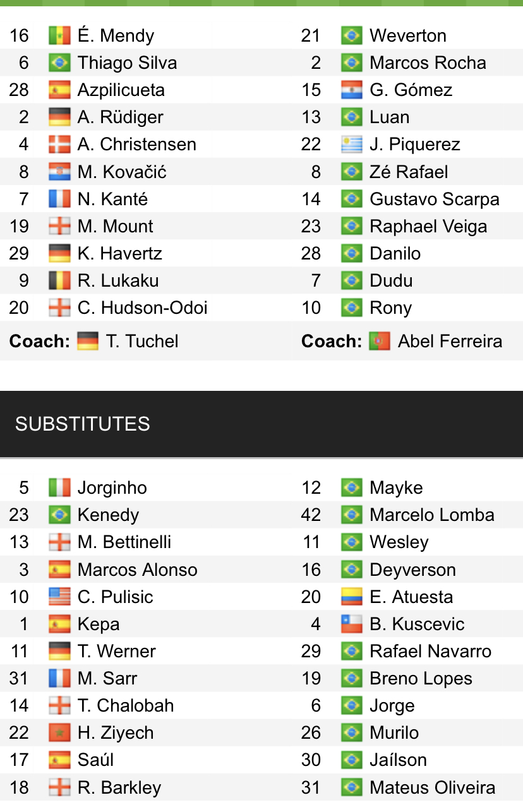Open substitute Marcos Alonso's profile
This screenshot has height=812, width=523.
coord(137,570)
